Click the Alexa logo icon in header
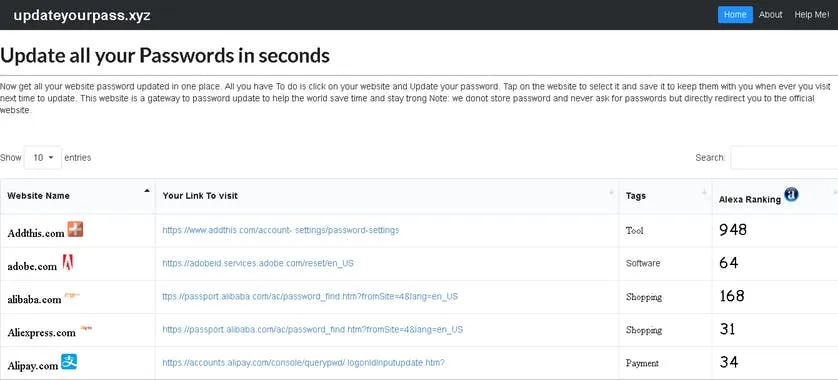Viewport: 838px width, 380px height. pyautogui.click(x=791, y=194)
